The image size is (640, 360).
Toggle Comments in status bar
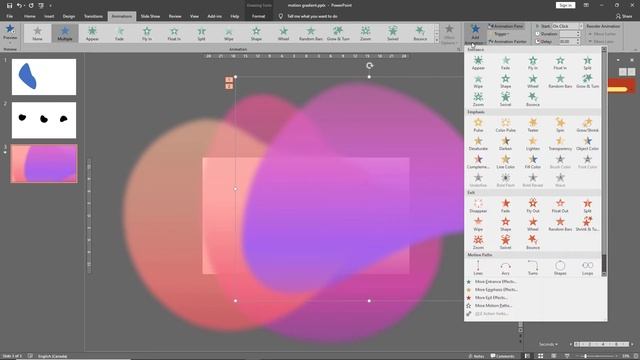502,356
